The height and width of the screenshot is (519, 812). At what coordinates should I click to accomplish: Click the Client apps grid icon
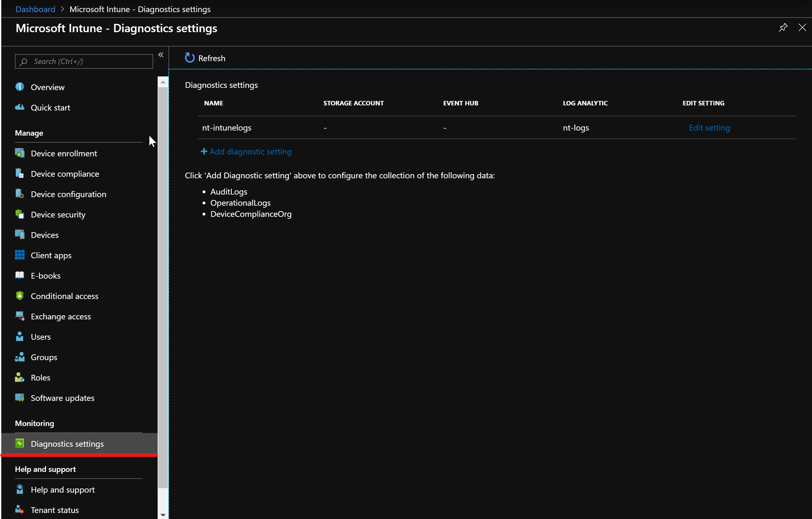(19, 255)
